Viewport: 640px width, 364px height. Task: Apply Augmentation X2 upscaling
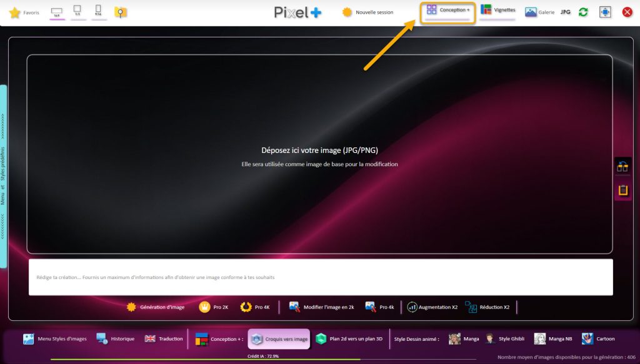click(432, 307)
